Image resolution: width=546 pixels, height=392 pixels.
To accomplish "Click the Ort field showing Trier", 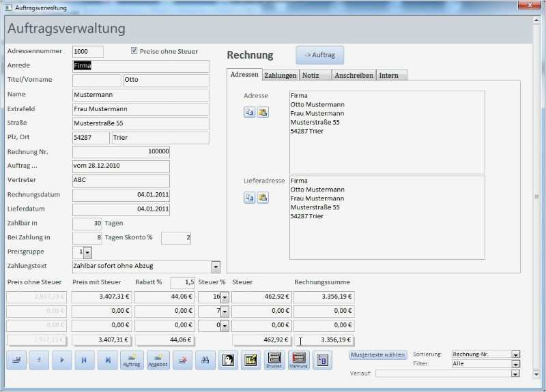I will point(160,138).
